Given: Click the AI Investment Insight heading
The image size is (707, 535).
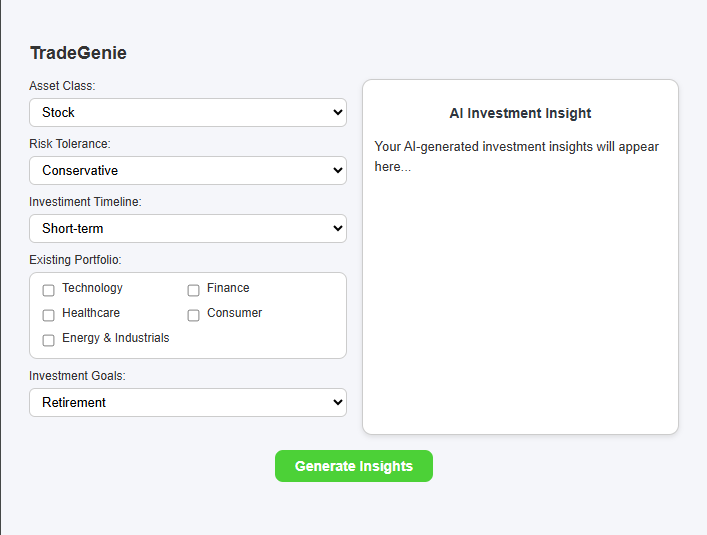Looking at the screenshot, I should pos(520,113).
